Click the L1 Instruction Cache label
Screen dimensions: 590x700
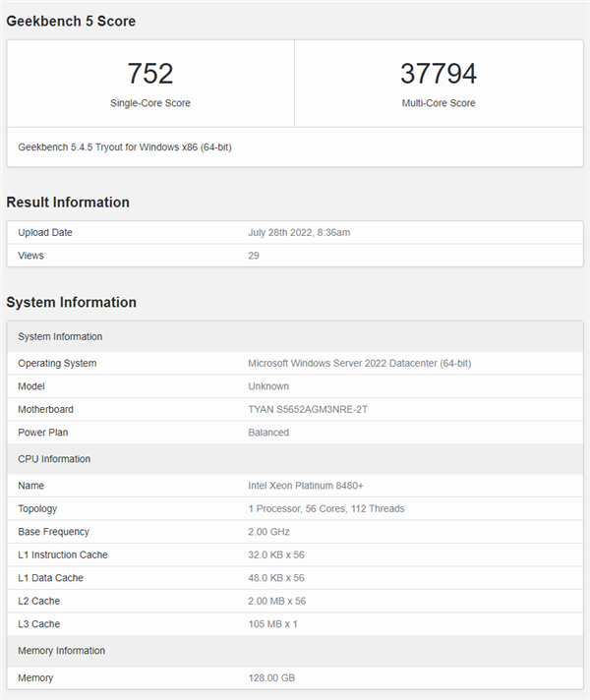click(x=63, y=554)
